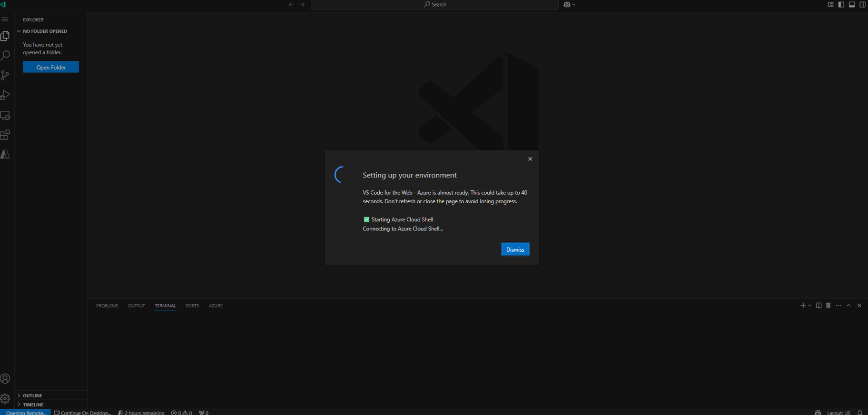
Task: Open Run and Debug view
Action: point(5,95)
